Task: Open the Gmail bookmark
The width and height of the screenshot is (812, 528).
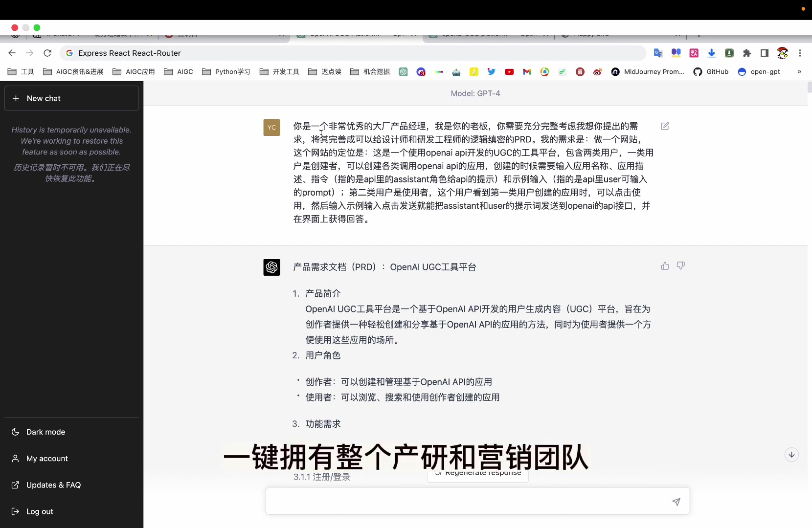Action: (x=527, y=72)
